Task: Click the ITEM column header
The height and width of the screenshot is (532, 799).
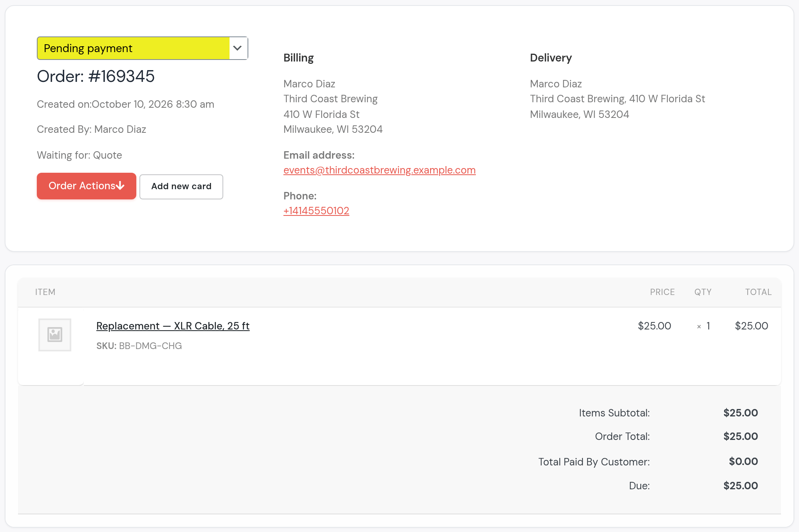Action: click(45, 292)
